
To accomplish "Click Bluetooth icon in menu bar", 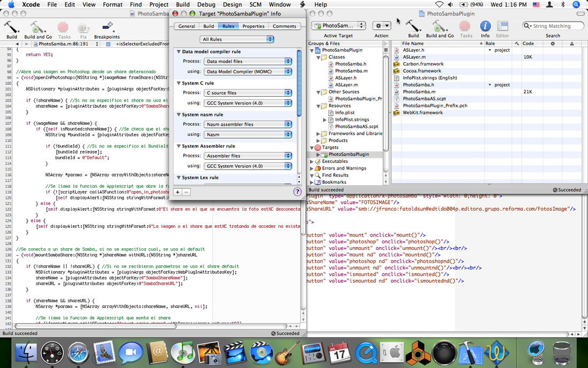I will pos(562,4).
